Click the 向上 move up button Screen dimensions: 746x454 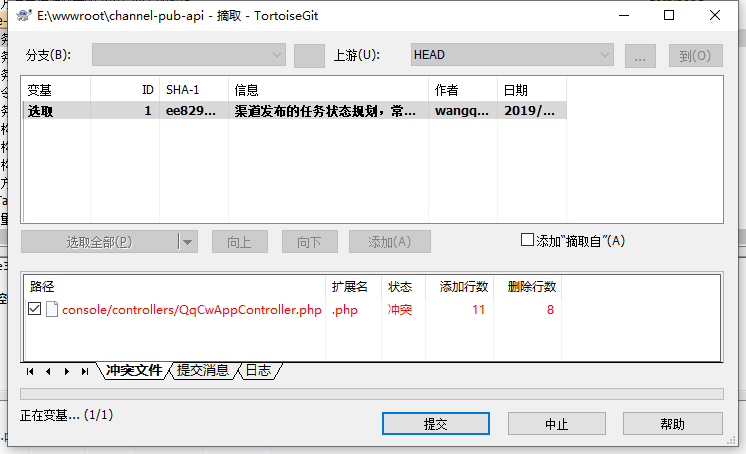pos(240,242)
